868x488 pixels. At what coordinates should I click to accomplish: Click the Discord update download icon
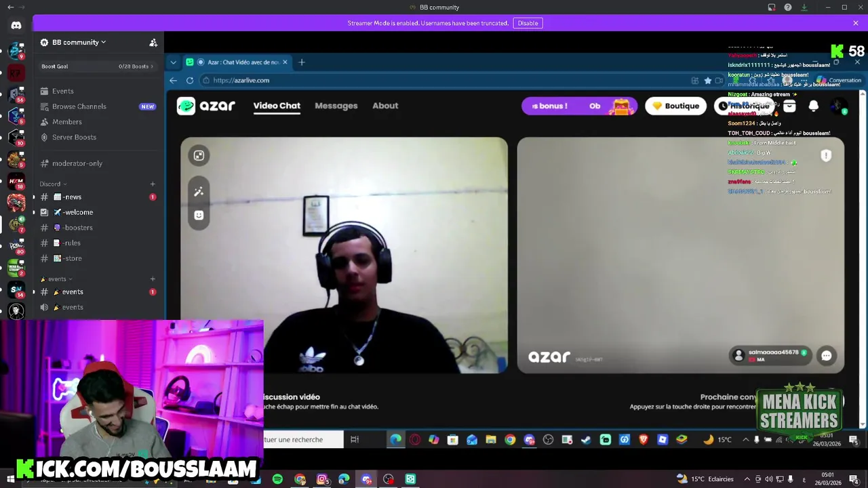coord(804,7)
